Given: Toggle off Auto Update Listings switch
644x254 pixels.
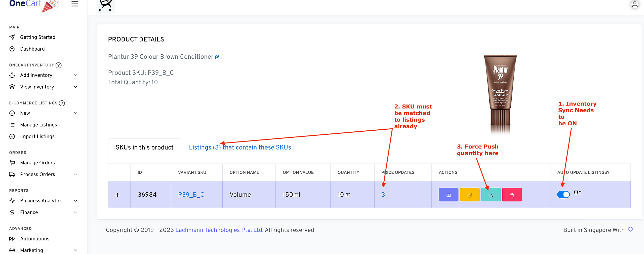Looking at the screenshot, I should 563,194.
